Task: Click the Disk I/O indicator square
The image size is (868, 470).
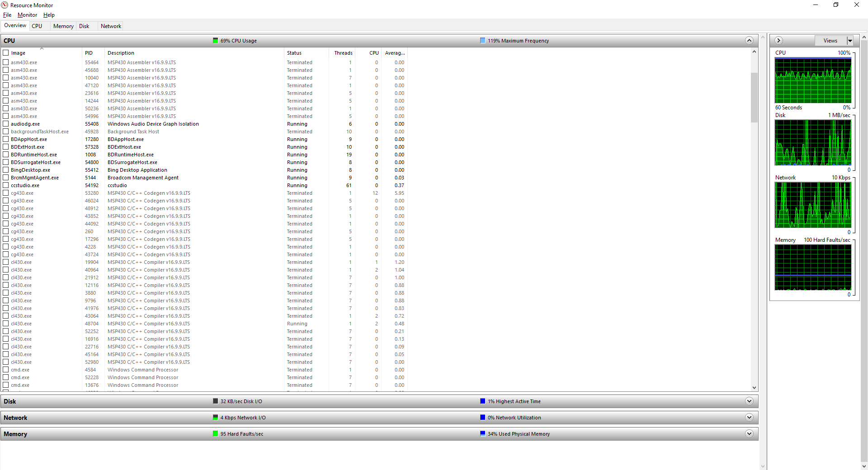Action: coord(216,401)
